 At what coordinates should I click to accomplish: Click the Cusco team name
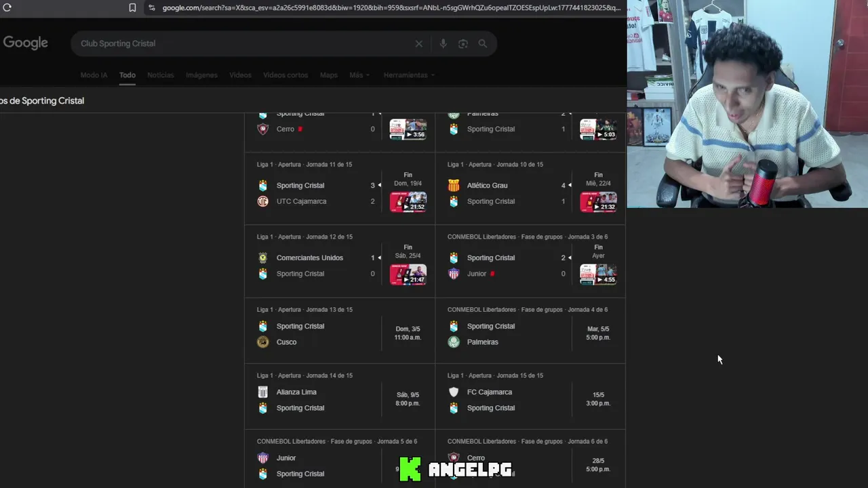click(286, 342)
